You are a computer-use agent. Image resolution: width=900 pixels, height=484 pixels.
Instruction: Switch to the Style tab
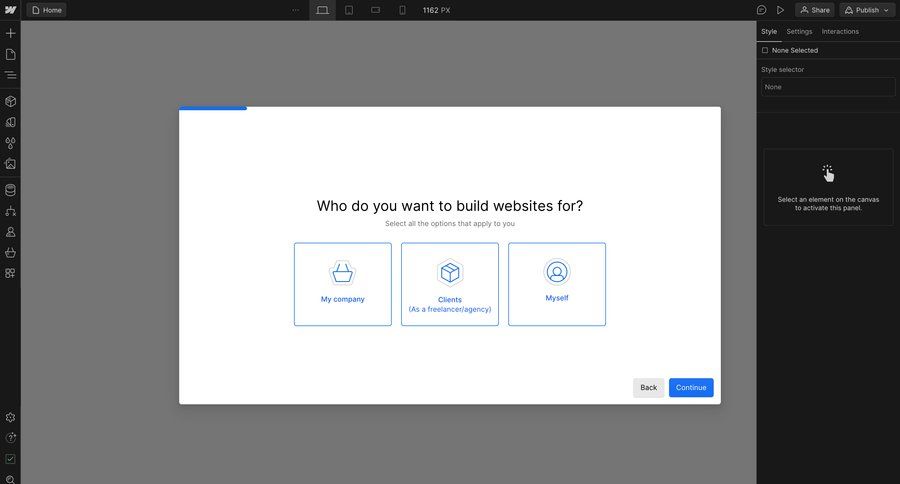tap(769, 32)
